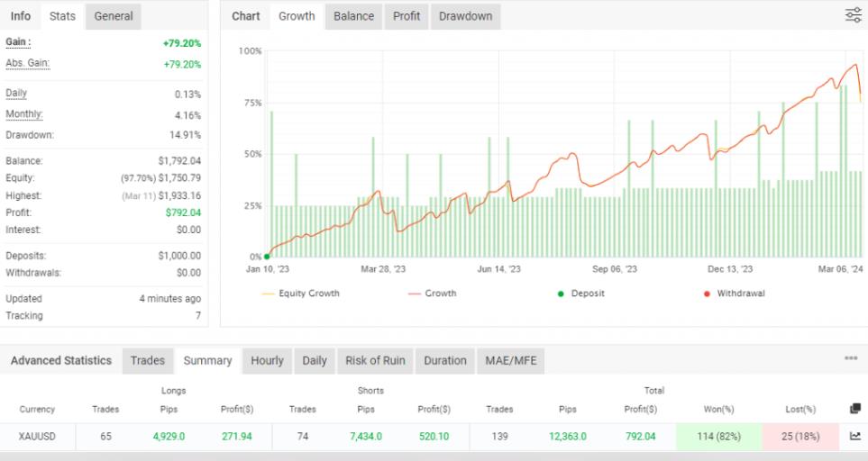Switch to the General tab
Viewport: 868px width, 461px height.
click(x=114, y=16)
